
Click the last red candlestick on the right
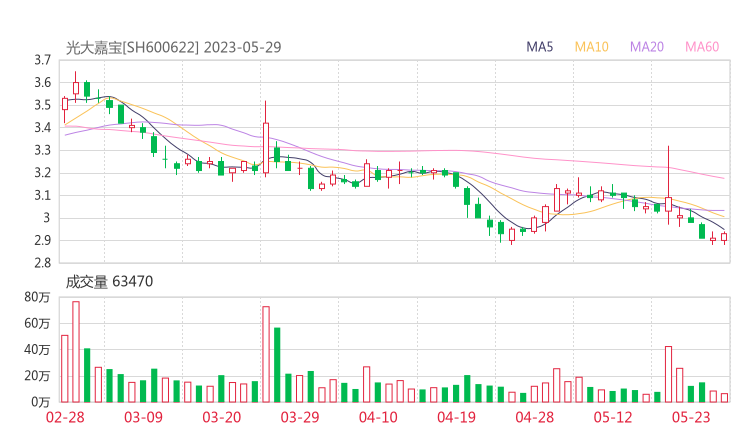pyautogui.click(x=724, y=237)
